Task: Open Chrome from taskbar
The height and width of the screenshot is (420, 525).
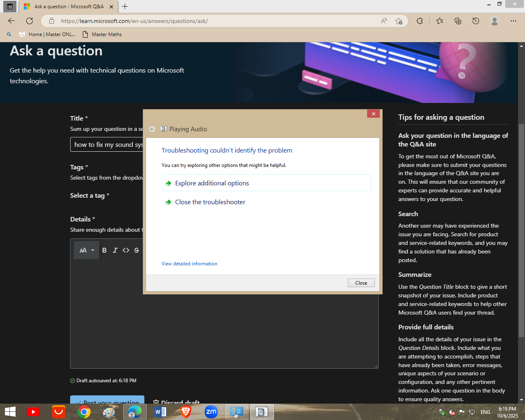Action: coord(84,412)
